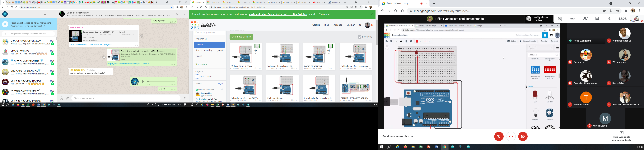
Task: Show hidden system tray icons chevron
Action: (152, 105)
